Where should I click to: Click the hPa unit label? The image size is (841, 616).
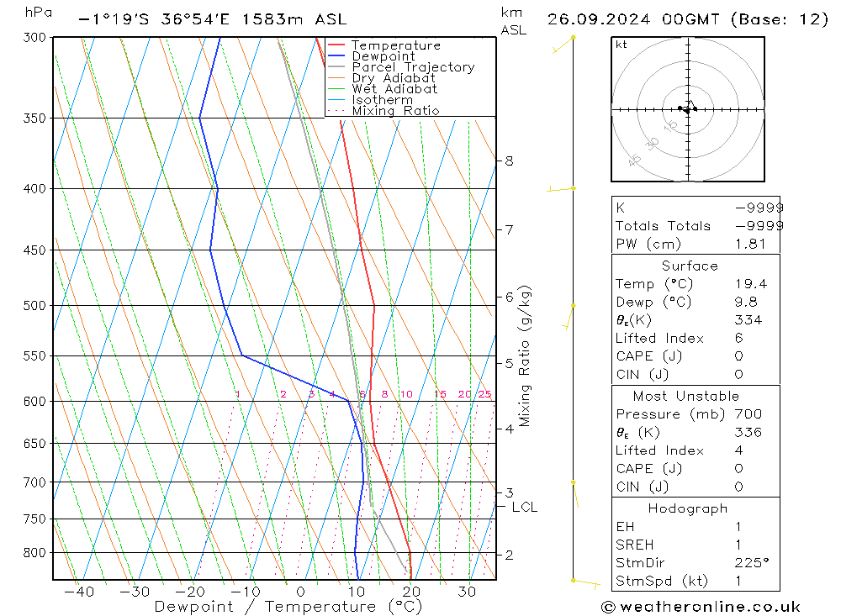pos(39,13)
